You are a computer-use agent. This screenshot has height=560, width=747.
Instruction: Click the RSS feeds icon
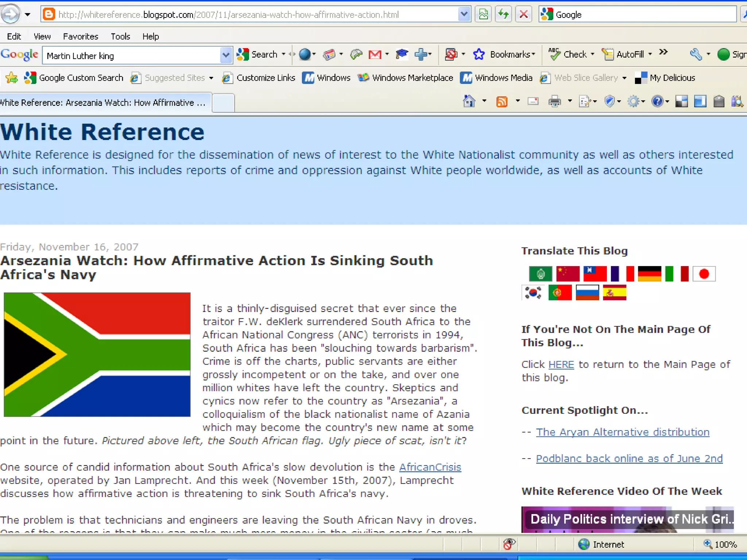click(502, 101)
